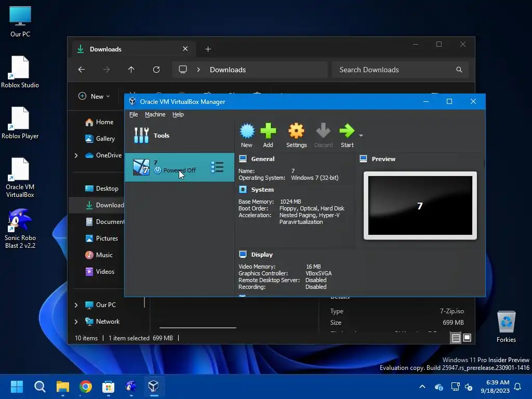This screenshot has width=532, height=399.
Task: Expand the Our PC tree node
Action: pos(76,305)
